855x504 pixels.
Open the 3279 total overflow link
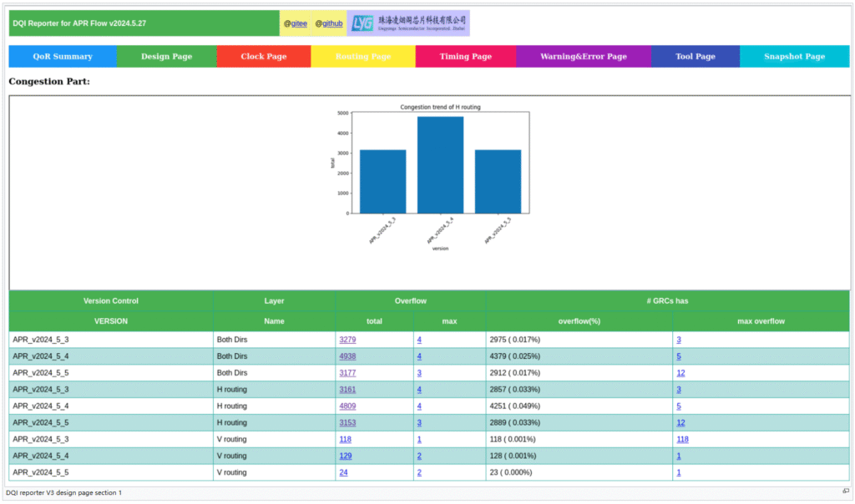coord(347,340)
